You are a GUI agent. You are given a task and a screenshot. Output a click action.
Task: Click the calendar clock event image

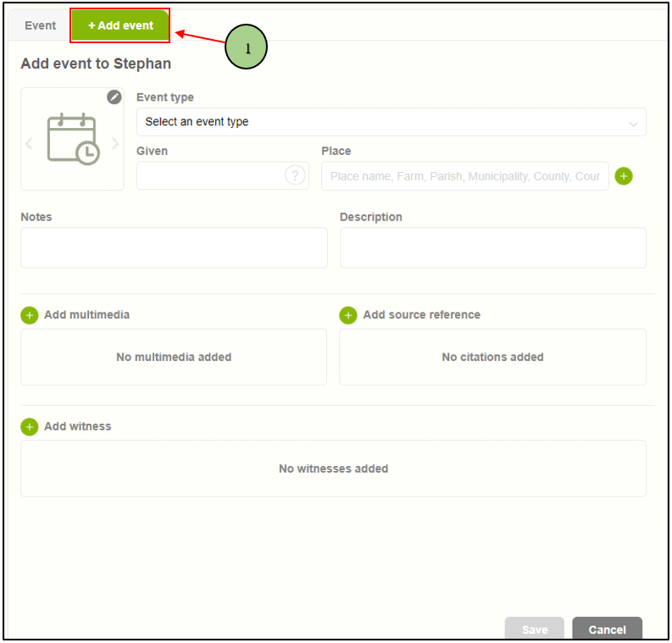click(x=73, y=140)
